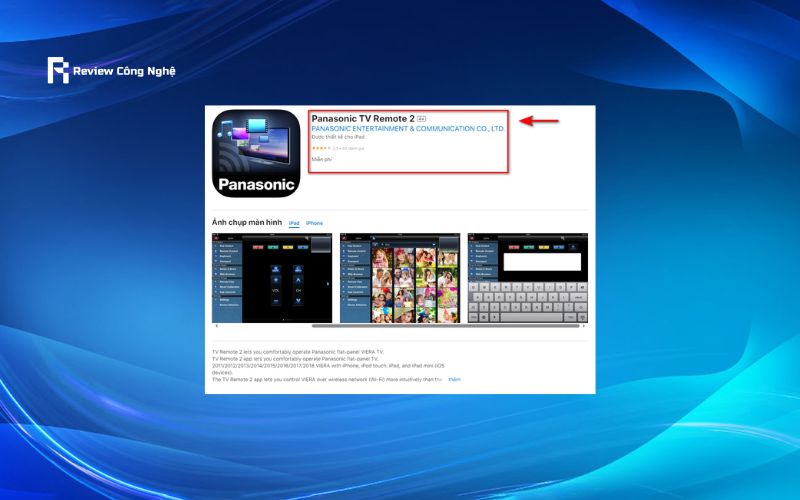Click the 'Ảnh chụp màn hình' heading
Screen dimensions: 800x500
click(247, 222)
